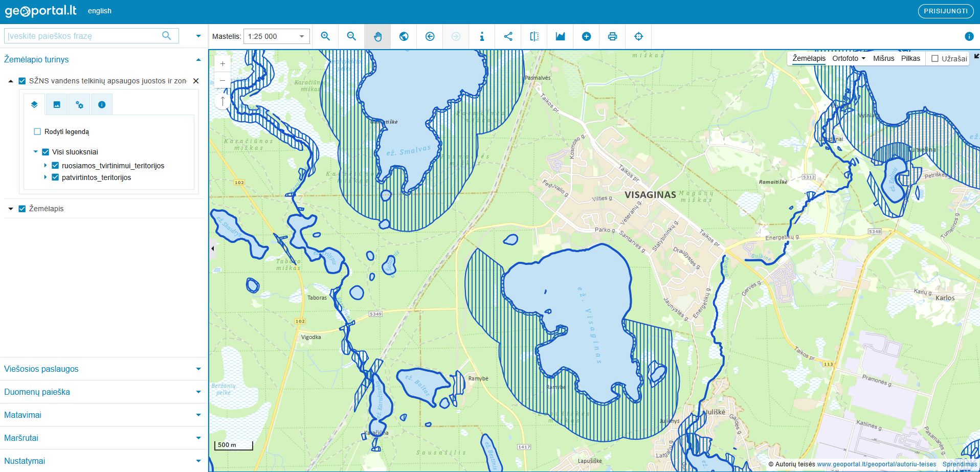The width and height of the screenshot is (980, 472).
Task: Click the share map icon
Action: pos(508,36)
